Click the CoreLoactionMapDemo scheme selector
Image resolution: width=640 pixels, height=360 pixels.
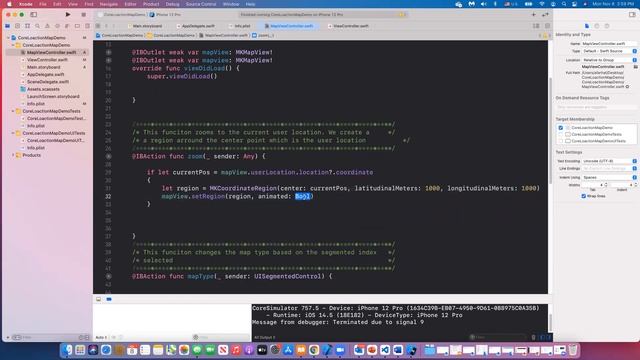(x=122, y=15)
